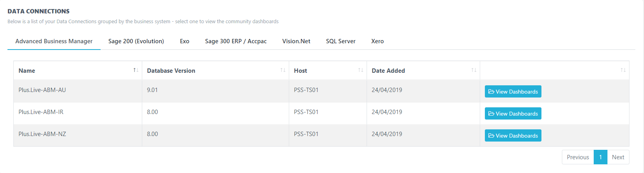Viewport: 644px width, 173px height.
Task: Sort by Database Version arrows icon
Action: point(283,70)
